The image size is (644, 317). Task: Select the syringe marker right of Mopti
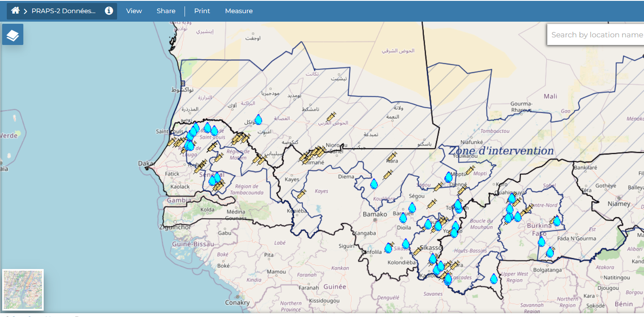(x=470, y=170)
